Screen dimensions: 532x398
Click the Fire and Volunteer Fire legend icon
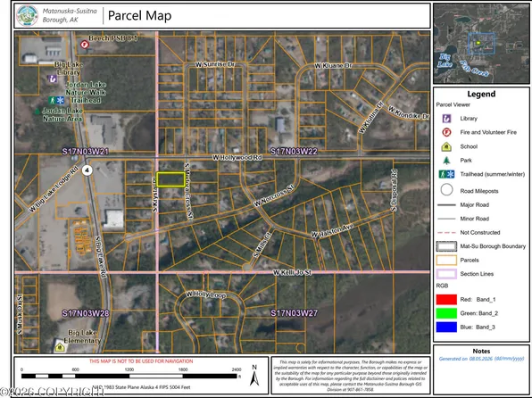click(x=446, y=132)
